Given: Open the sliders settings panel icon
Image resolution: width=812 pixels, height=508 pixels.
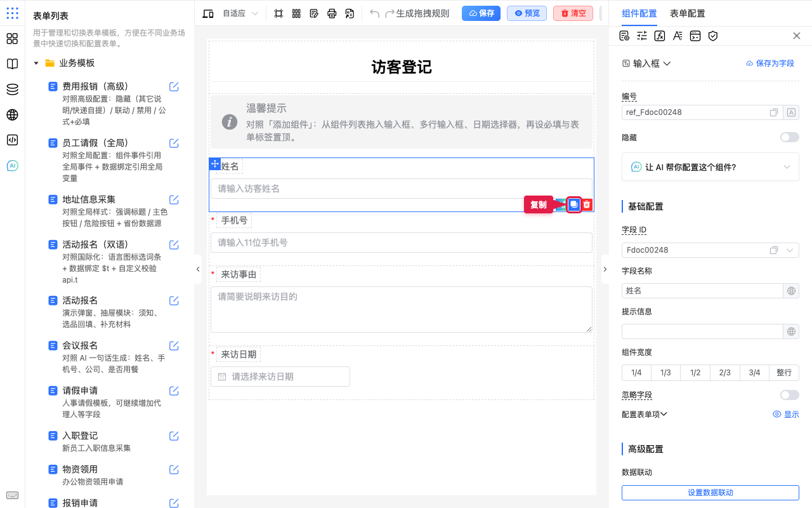Looking at the screenshot, I should coord(642,36).
